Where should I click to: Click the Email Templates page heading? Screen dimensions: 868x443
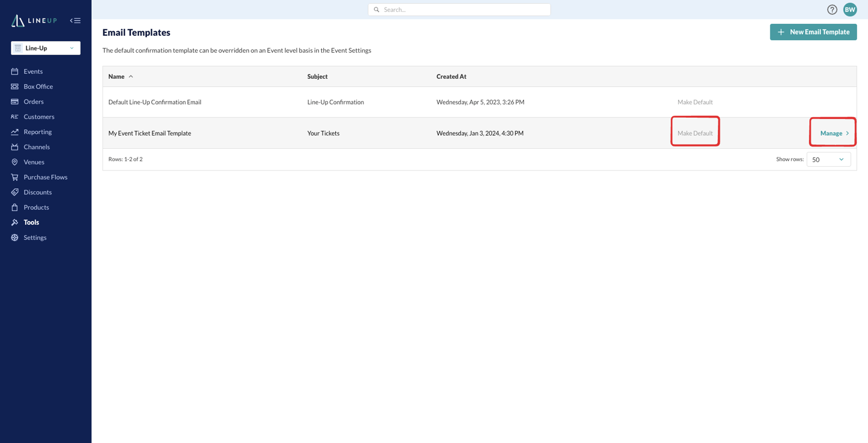coord(136,33)
